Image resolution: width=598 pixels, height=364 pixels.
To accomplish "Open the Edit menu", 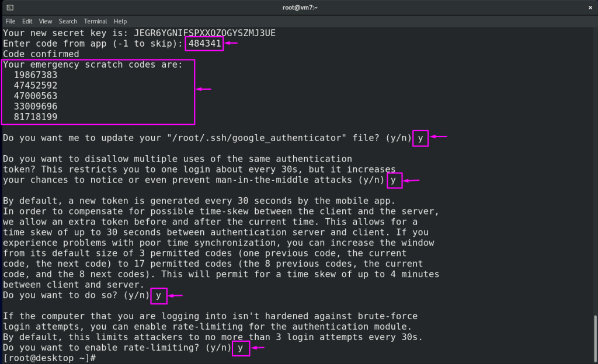I will click(x=27, y=21).
